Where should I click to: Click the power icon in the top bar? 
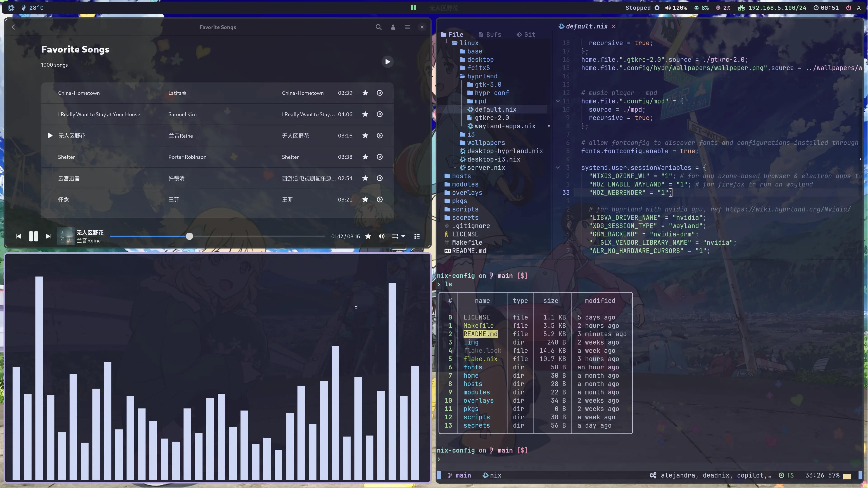tap(849, 7)
